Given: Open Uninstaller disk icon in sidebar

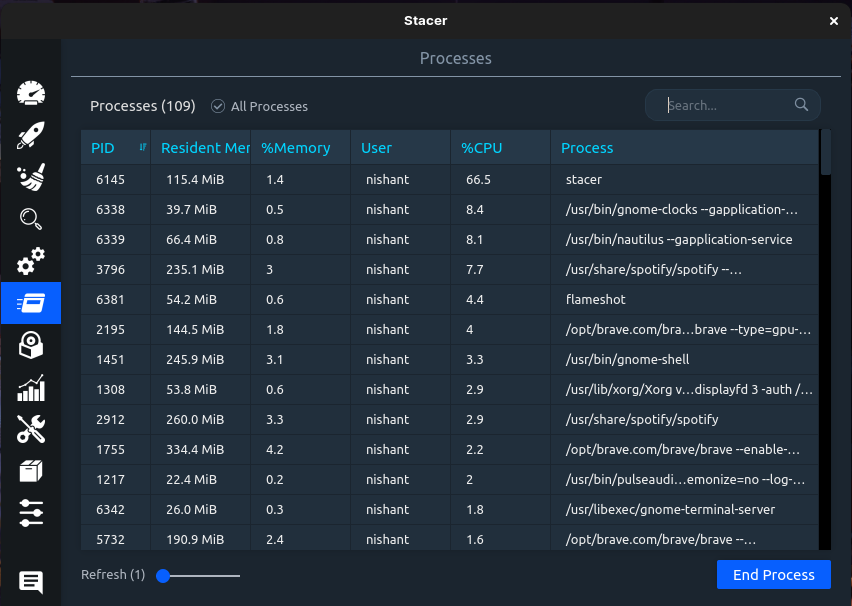Looking at the screenshot, I should coord(31,345).
